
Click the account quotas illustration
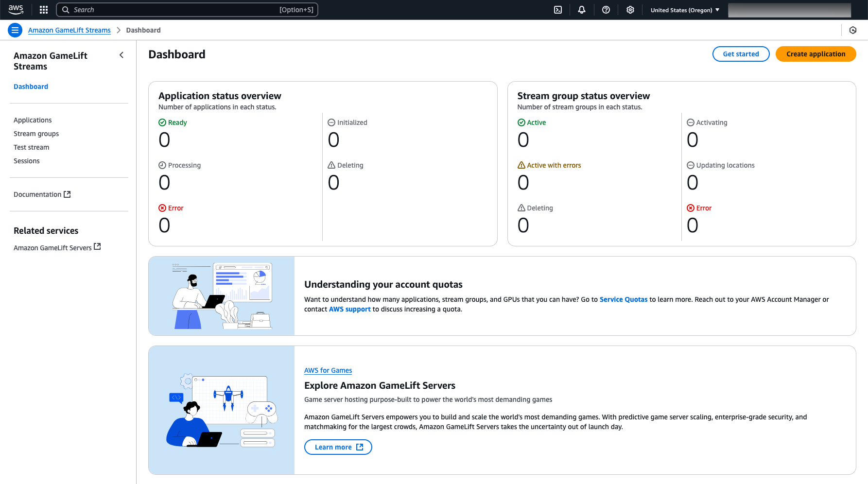[222, 296]
